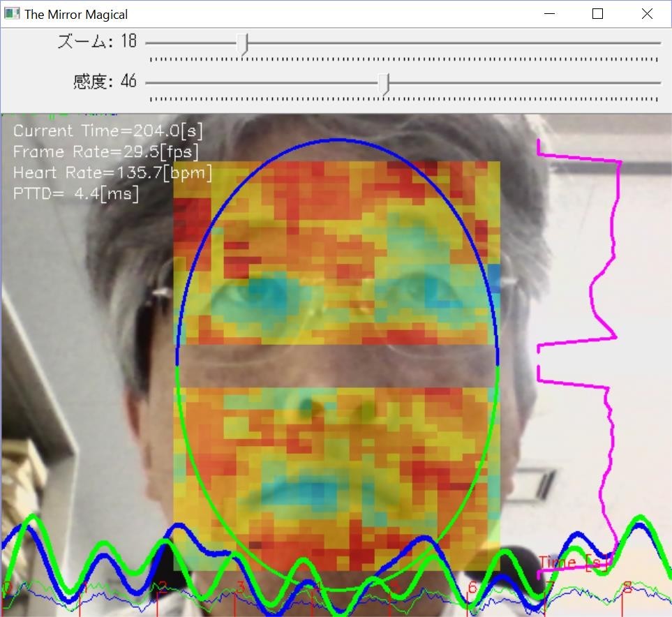
Task: Close The Mirror Magical window
Action: click(647, 14)
